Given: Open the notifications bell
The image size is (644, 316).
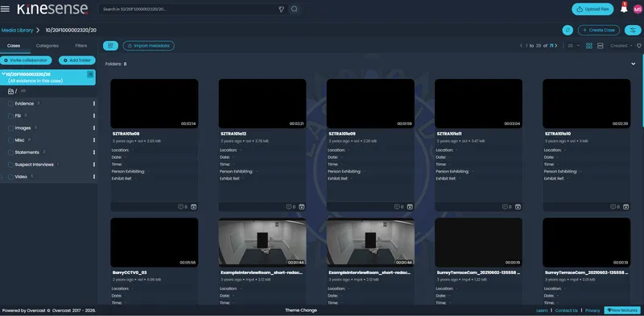Looking at the screenshot, I should 624,9.
